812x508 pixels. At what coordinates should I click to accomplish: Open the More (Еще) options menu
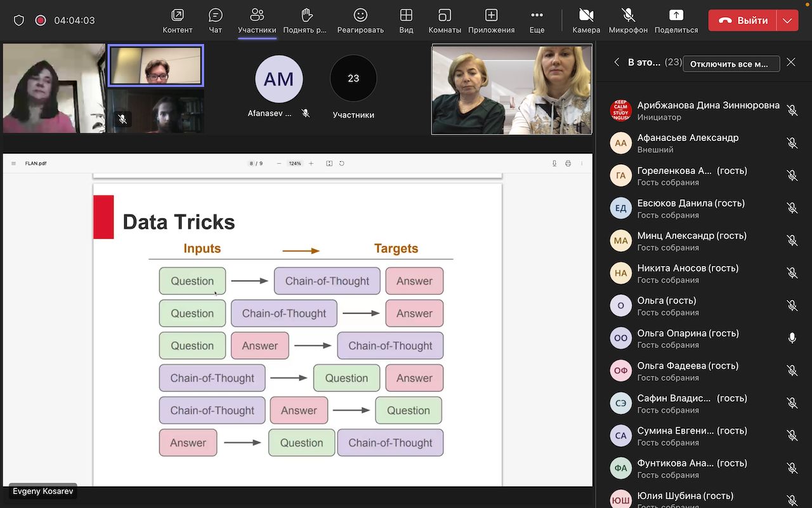pos(537,15)
